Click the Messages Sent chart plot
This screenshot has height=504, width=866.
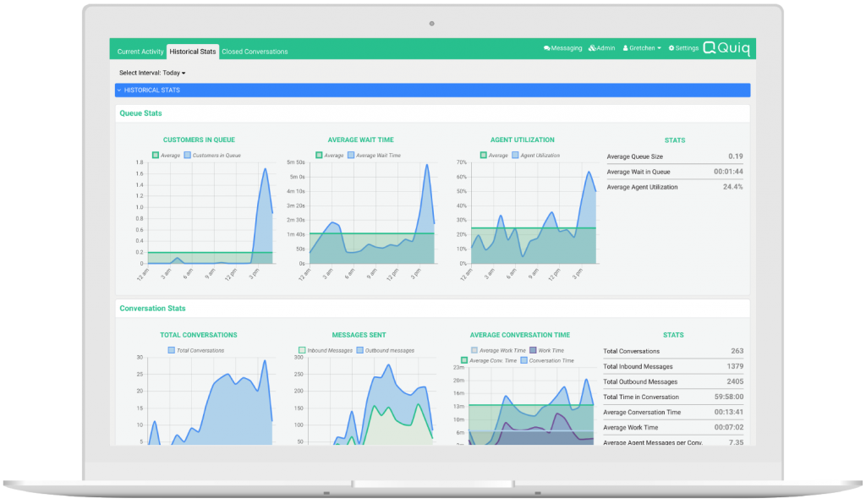point(370,401)
